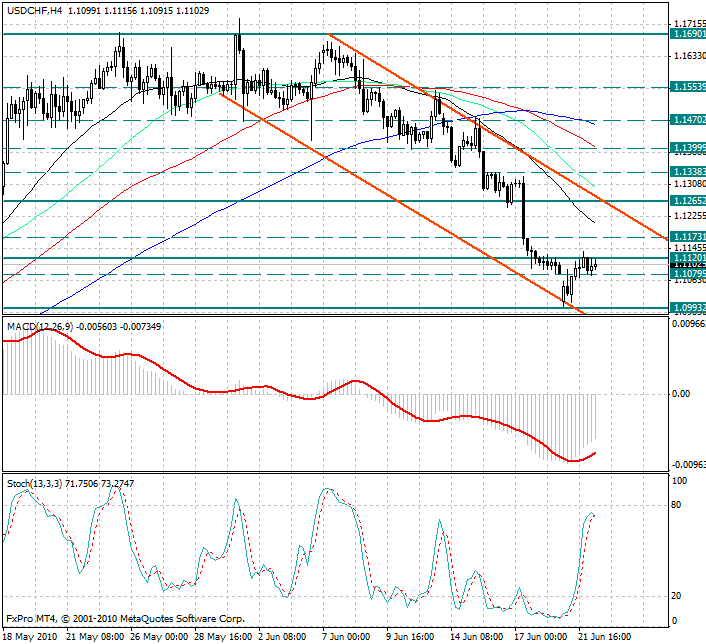This screenshot has width=706, height=644.
Task: Select the 1.1470 level price tag
Action: tap(688, 120)
